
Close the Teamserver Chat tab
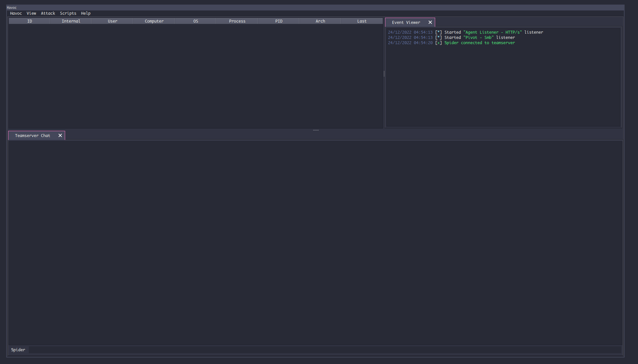pos(60,136)
